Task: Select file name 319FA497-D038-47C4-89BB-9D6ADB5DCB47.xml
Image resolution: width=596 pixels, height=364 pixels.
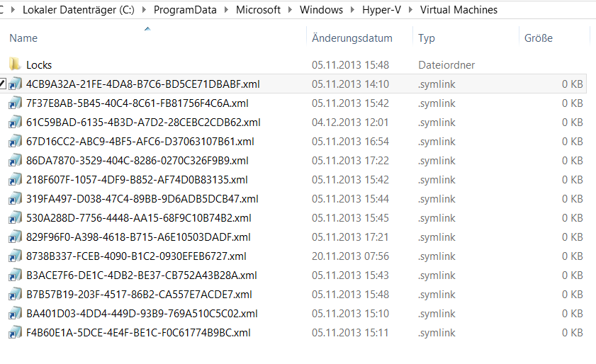Action: click(x=142, y=199)
